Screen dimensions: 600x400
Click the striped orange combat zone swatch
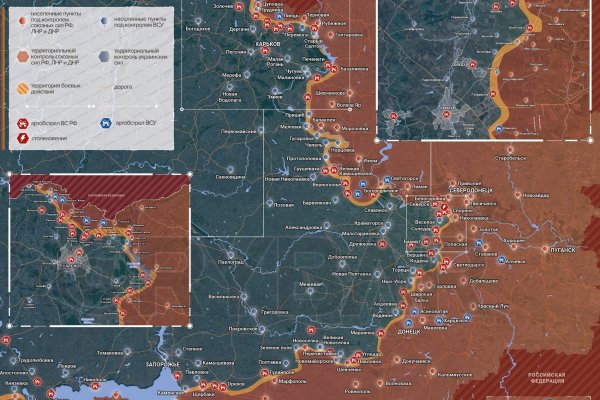[x=21, y=88]
